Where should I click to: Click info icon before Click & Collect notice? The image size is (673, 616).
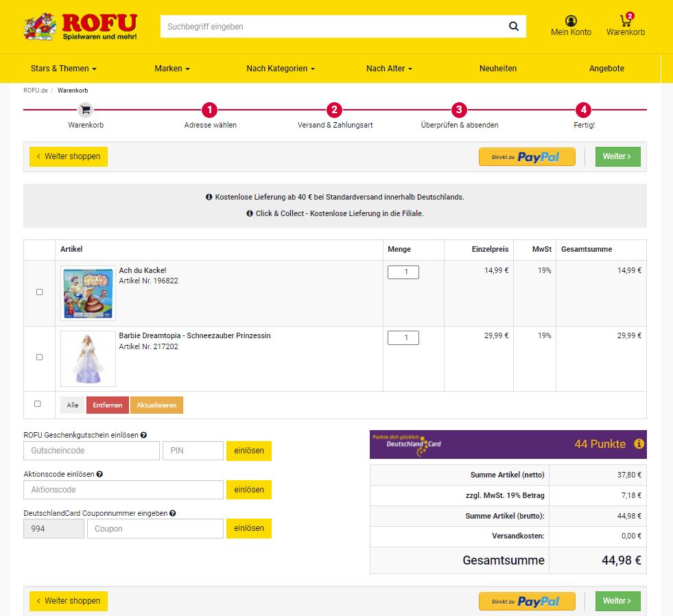(250, 213)
